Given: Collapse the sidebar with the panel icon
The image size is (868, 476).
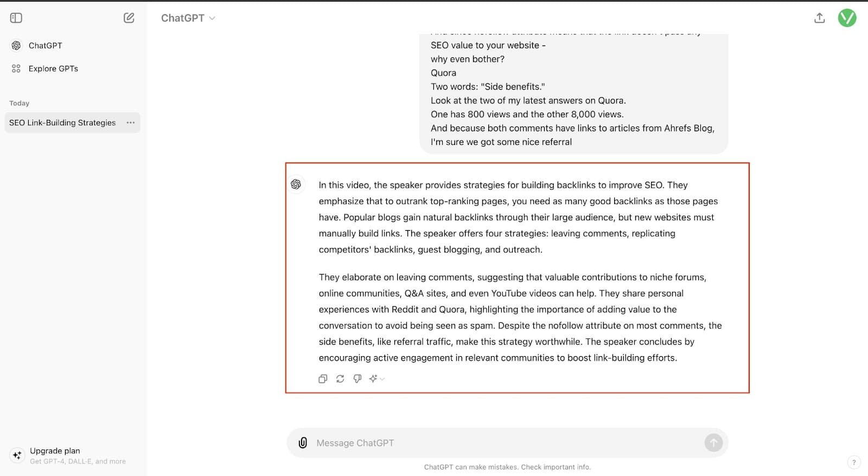Looking at the screenshot, I should (x=16, y=18).
